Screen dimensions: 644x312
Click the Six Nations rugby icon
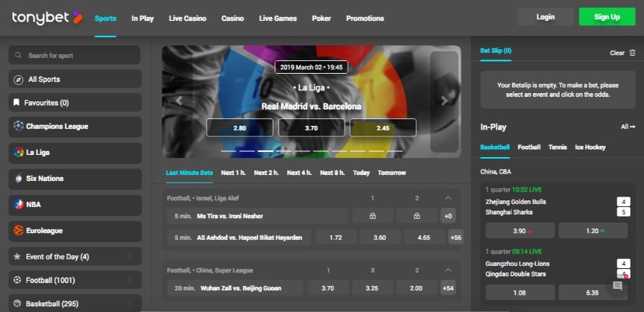tap(19, 179)
